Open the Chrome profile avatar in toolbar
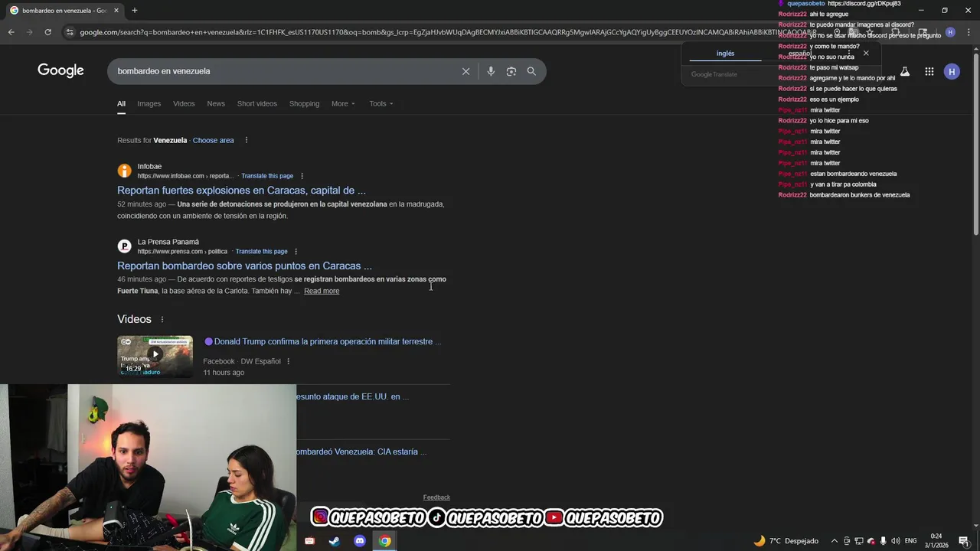 click(x=950, y=32)
